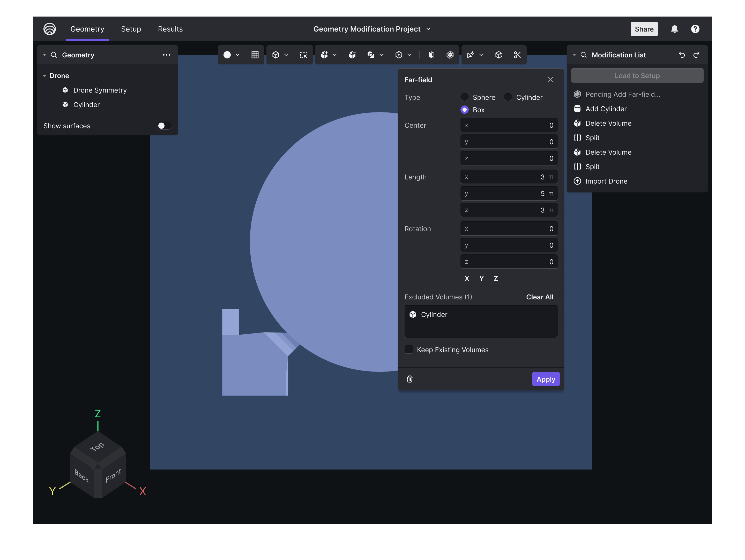745x560 pixels.
Task: Activate the box selection tool
Action: click(303, 55)
